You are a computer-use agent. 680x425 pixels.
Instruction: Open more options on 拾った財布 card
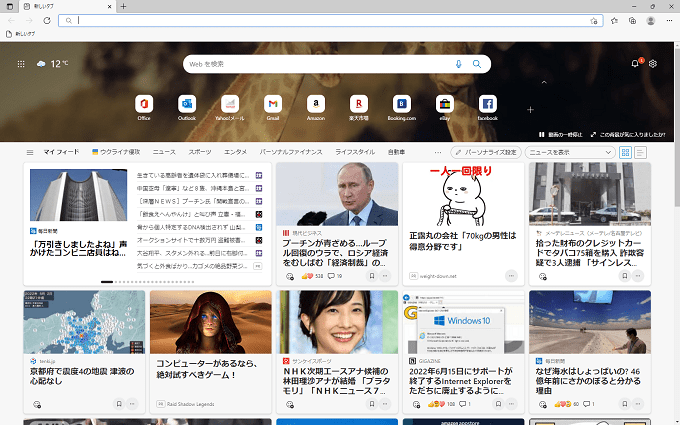(638, 276)
